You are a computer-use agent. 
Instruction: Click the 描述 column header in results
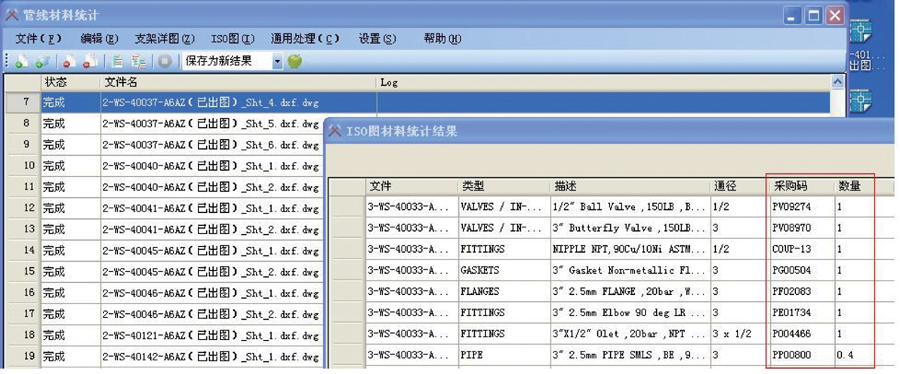point(630,186)
